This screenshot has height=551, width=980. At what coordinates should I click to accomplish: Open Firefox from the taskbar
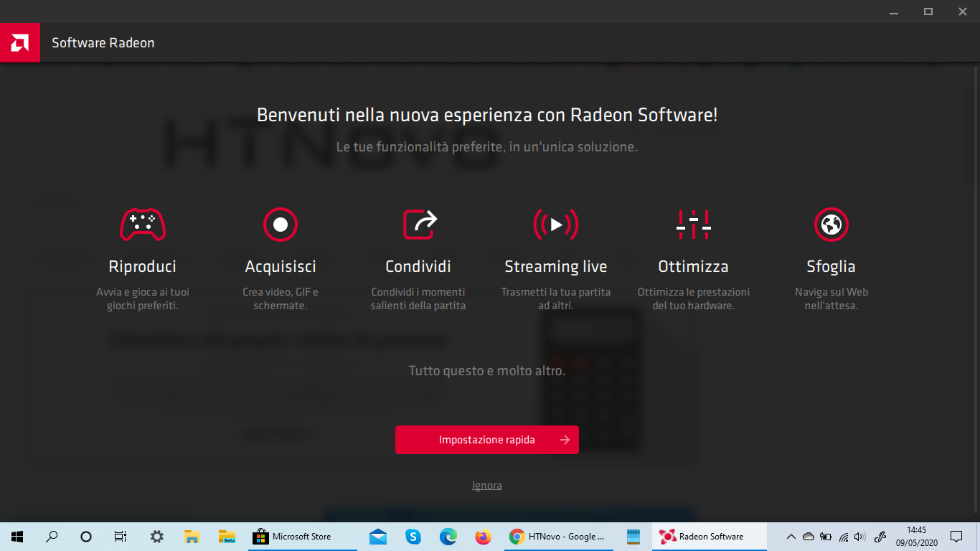(484, 537)
